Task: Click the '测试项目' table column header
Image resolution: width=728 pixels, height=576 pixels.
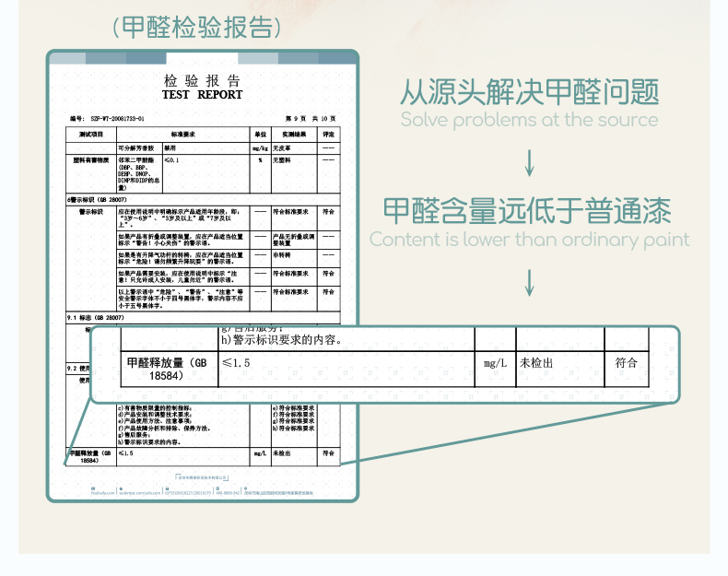Action: point(90,135)
